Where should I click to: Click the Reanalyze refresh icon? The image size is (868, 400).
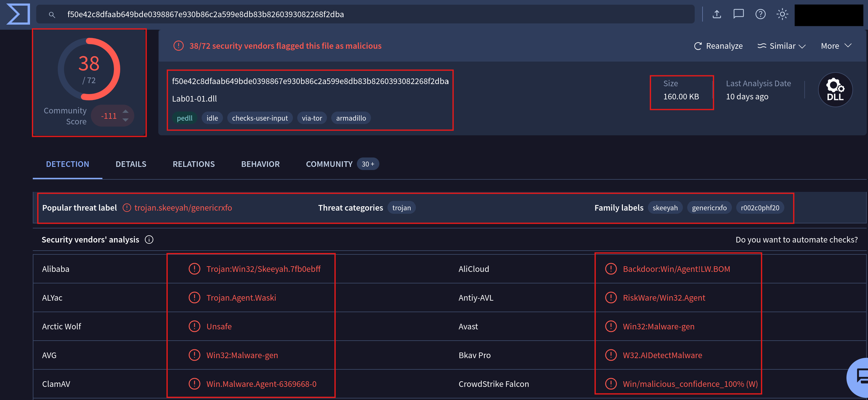[x=698, y=46]
